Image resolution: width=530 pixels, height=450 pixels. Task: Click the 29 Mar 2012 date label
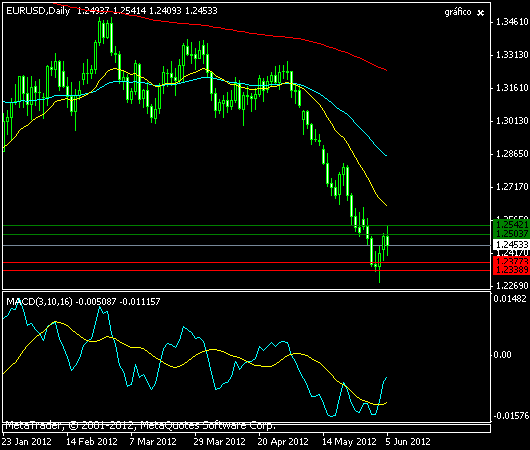219,442
